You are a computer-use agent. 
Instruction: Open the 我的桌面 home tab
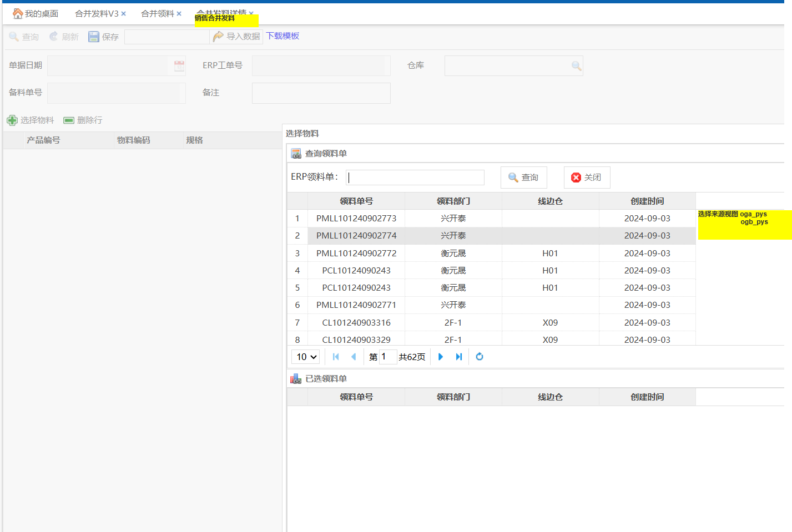(36, 13)
